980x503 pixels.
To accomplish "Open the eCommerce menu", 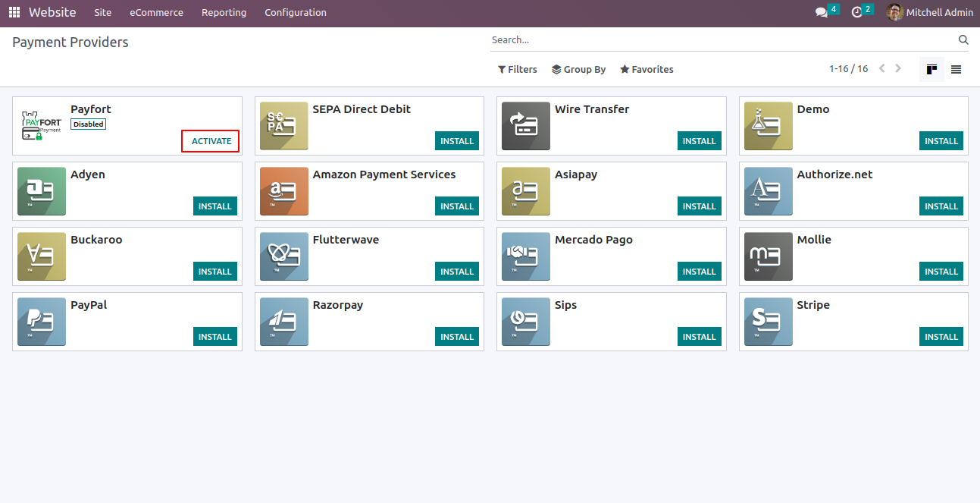I will point(156,12).
